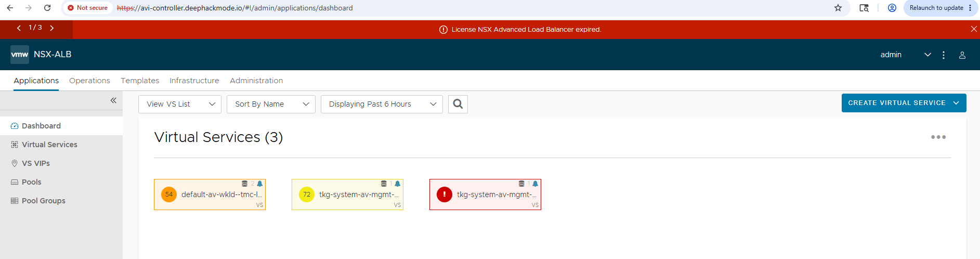Open the Templates tab
The width and height of the screenshot is (980, 259).
[x=140, y=81]
